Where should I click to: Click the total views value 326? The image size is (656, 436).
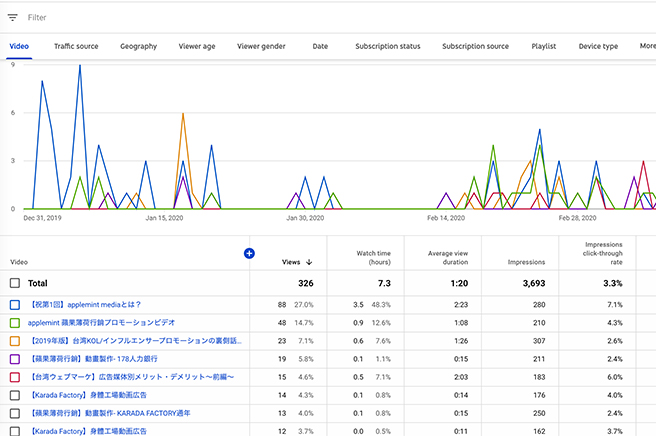[306, 283]
